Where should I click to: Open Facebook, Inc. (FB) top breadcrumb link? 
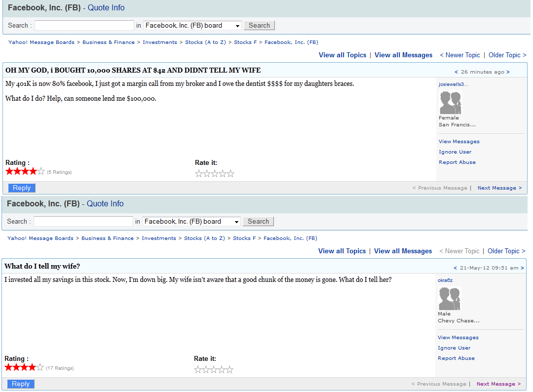pos(291,42)
